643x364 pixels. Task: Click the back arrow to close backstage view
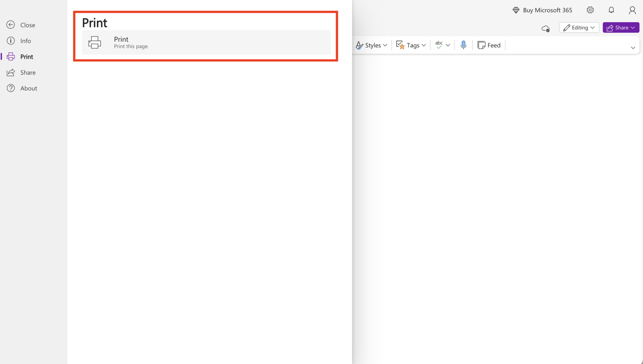[11, 25]
